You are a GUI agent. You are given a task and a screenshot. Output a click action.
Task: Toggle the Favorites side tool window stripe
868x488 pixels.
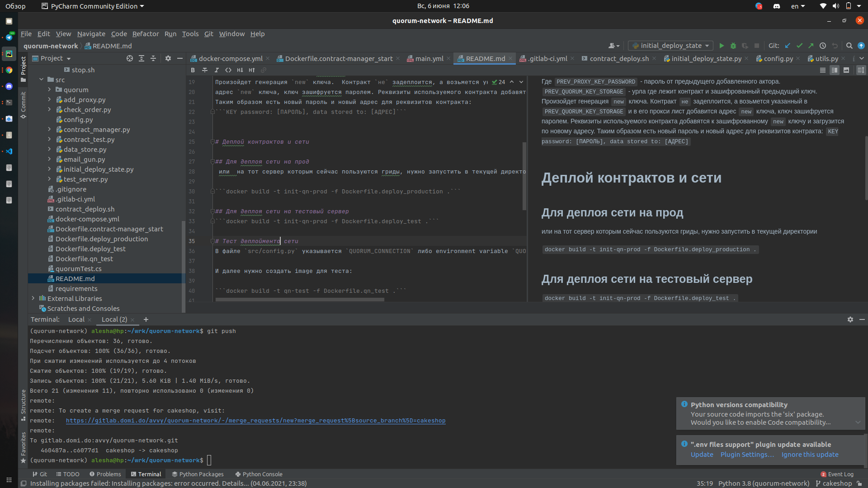pos(24,447)
